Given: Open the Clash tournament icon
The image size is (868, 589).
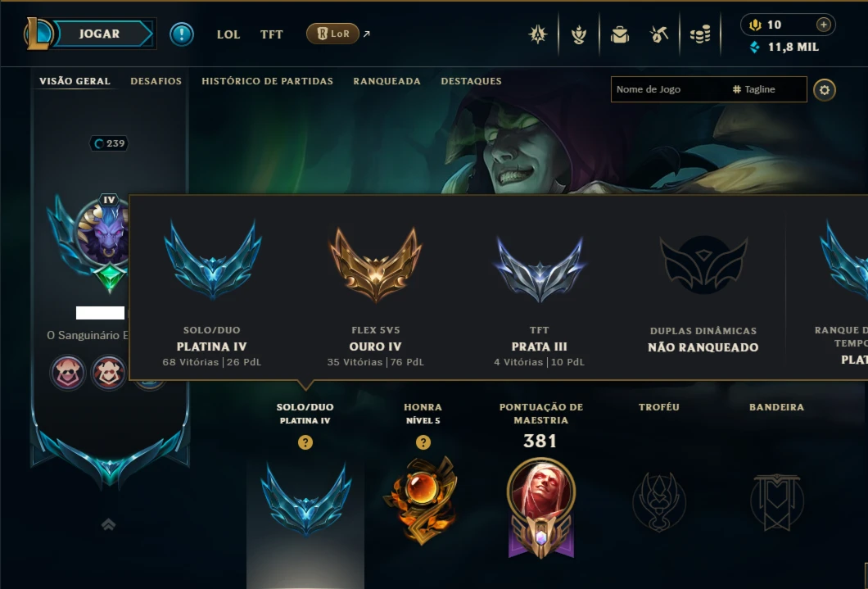Looking at the screenshot, I should [x=579, y=34].
